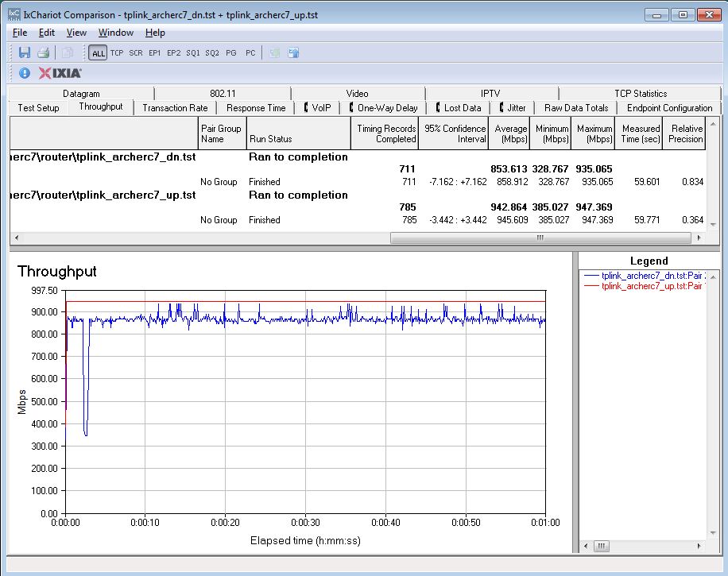Viewport: 728px width, 576px height.
Task: Select the TCP filter button
Action: [117, 53]
